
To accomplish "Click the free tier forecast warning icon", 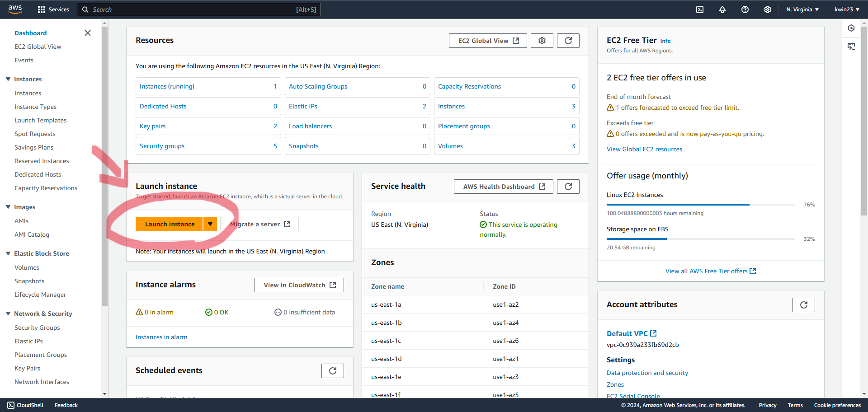I will point(610,108).
